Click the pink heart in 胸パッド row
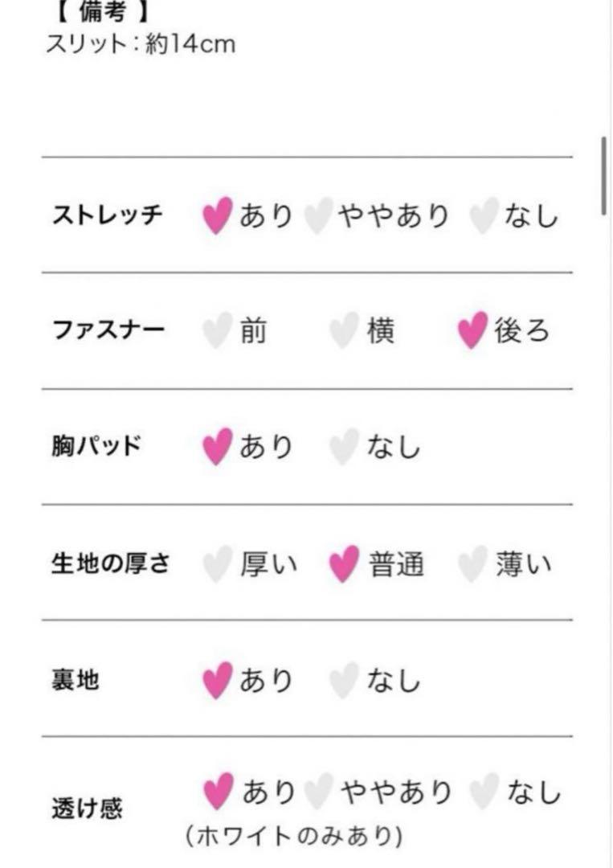The image size is (613, 868). click(x=217, y=446)
